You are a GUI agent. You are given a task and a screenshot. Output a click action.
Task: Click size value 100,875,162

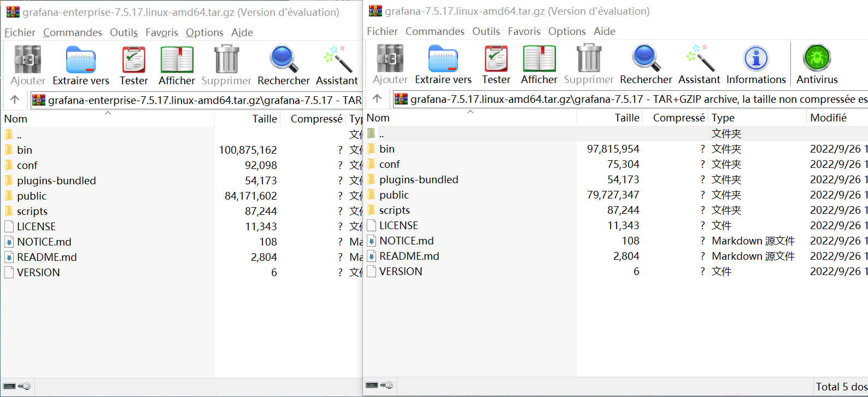tap(248, 150)
